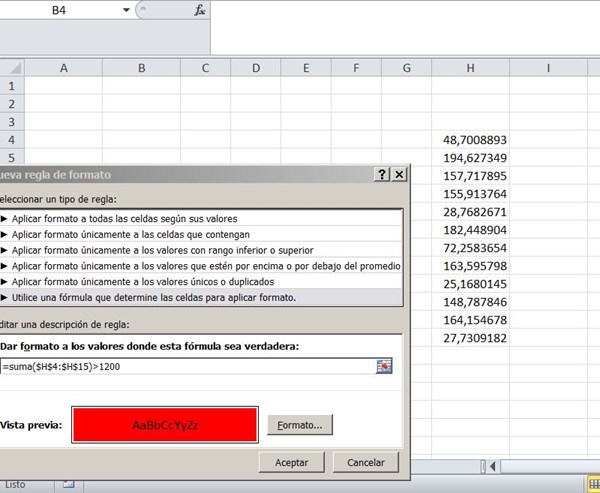Click the Formato... button
The width and height of the screenshot is (600, 493).
pos(300,425)
